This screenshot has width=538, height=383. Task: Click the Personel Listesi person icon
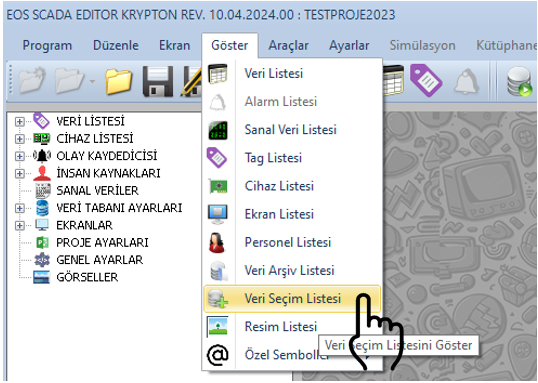click(217, 243)
